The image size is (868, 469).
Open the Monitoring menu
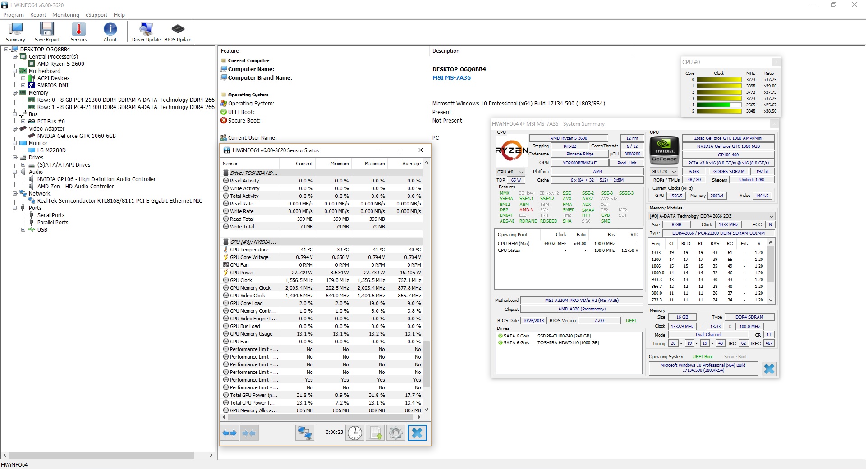coord(66,15)
